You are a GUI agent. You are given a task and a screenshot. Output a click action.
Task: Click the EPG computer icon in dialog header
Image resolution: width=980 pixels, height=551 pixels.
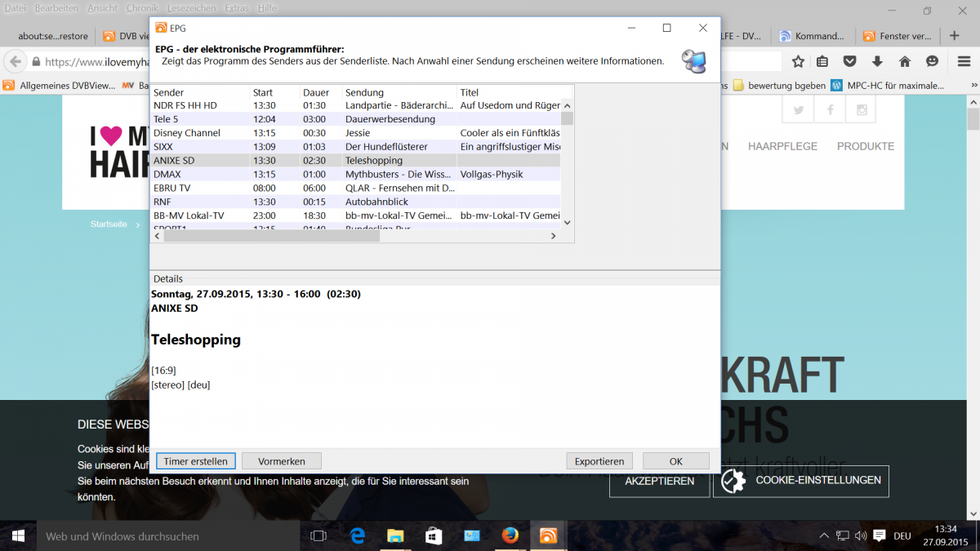tap(693, 61)
